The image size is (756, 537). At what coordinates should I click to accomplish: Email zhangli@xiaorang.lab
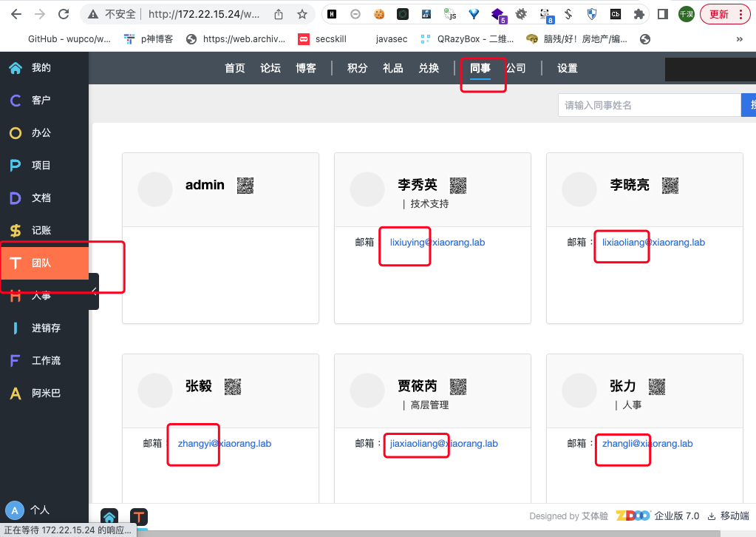click(647, 444)
